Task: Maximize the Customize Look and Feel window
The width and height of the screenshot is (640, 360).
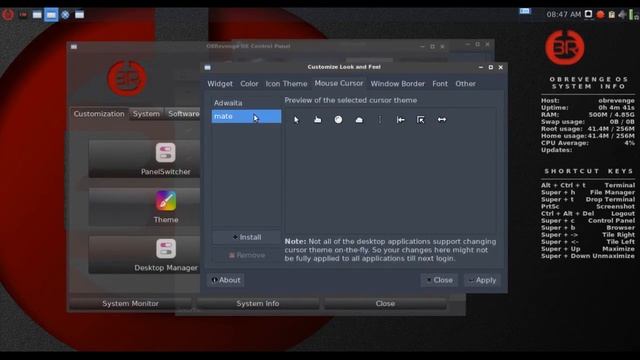Action: pos(491,67)
